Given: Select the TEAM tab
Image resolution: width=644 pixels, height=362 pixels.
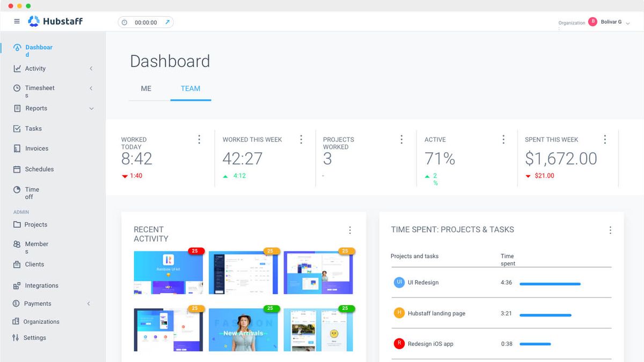Looking at the screenshot, I should coord(191,88).
